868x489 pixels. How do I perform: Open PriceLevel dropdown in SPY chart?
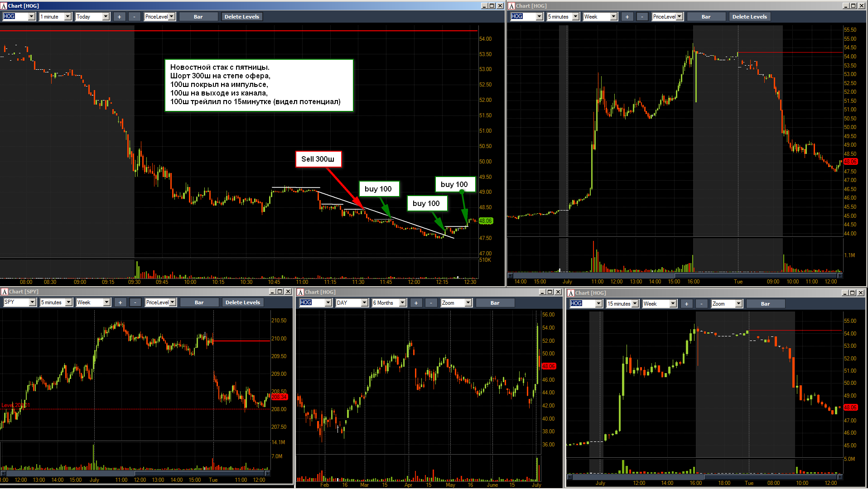[173, 302]
